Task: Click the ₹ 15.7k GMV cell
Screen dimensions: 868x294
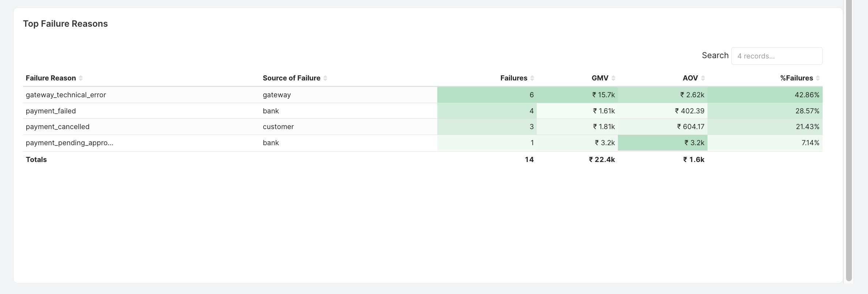Action: click(x=577, y=95)
